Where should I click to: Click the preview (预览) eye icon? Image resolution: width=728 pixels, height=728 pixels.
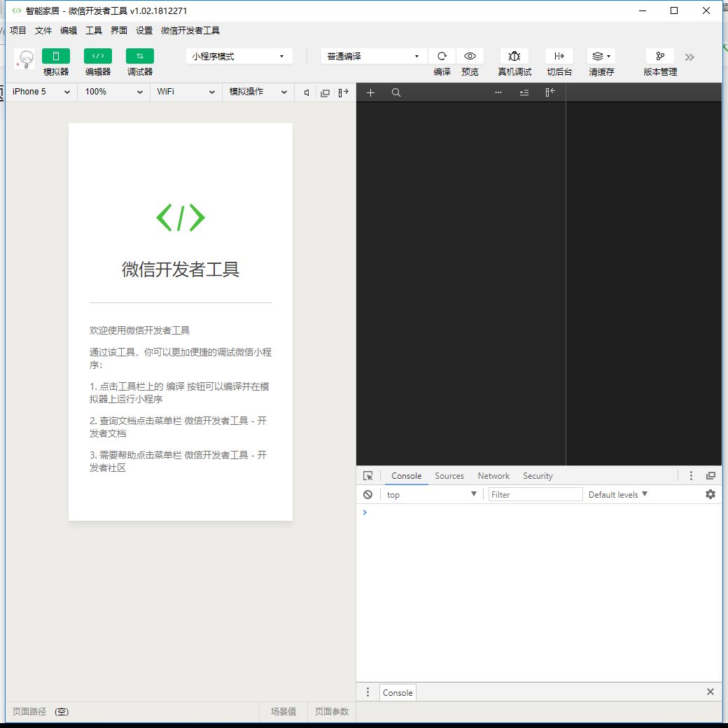pos(470,56)
